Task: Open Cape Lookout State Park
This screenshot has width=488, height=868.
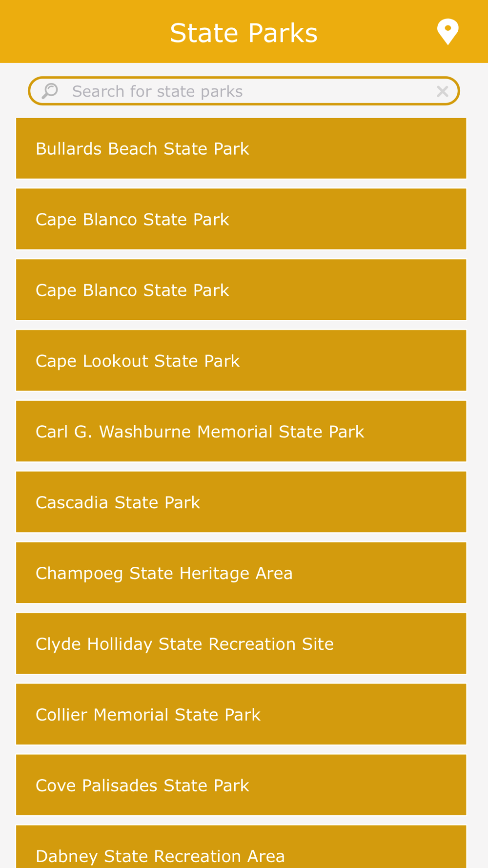Action: click(241, 361)
